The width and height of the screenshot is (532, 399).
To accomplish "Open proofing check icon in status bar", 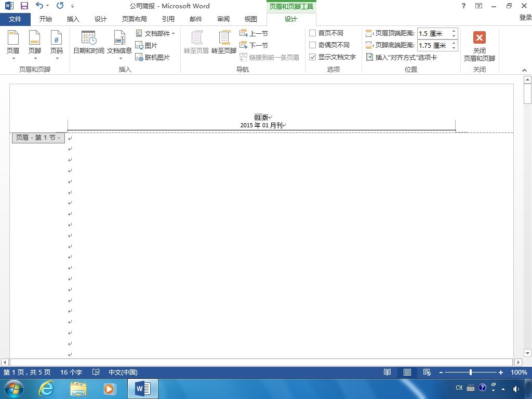I will tap(96, 372).
